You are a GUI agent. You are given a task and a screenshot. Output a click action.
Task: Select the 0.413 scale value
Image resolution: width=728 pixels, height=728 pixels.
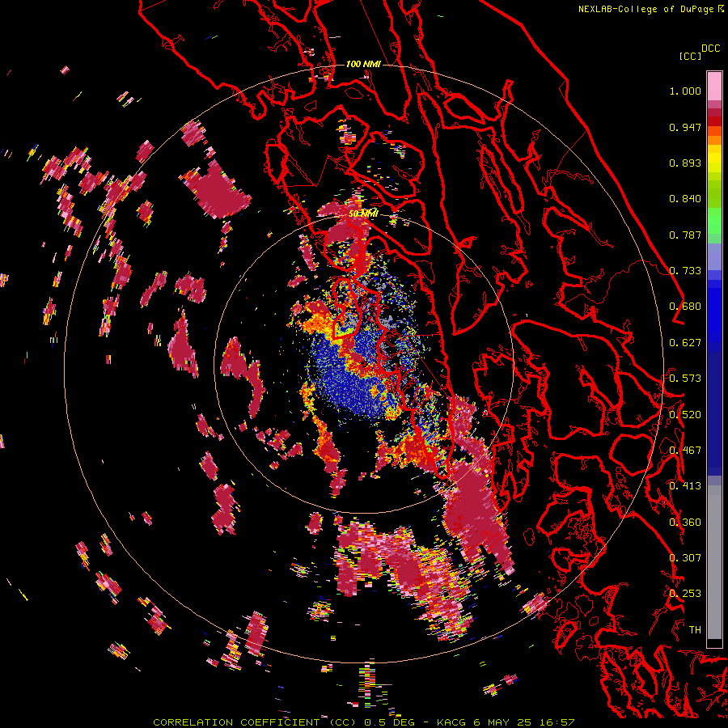[x=685, y=486]
